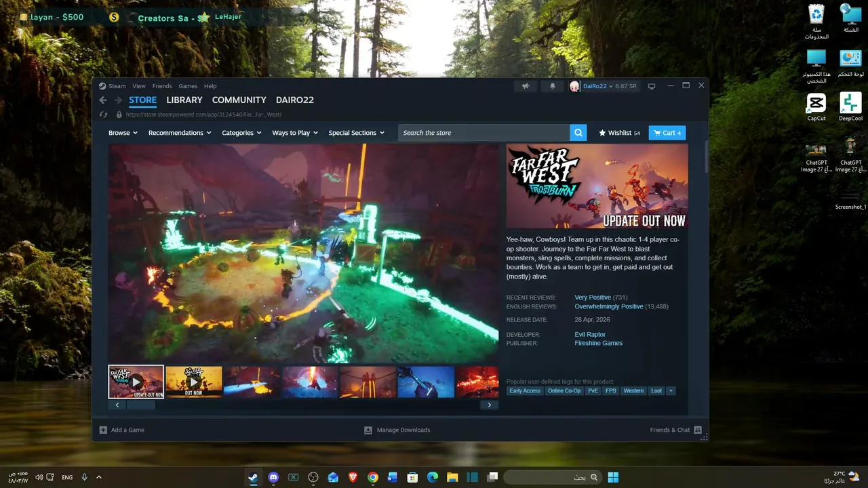Click the Manage Downloads icon
This screenshot has width=868, height=488.
368,430
